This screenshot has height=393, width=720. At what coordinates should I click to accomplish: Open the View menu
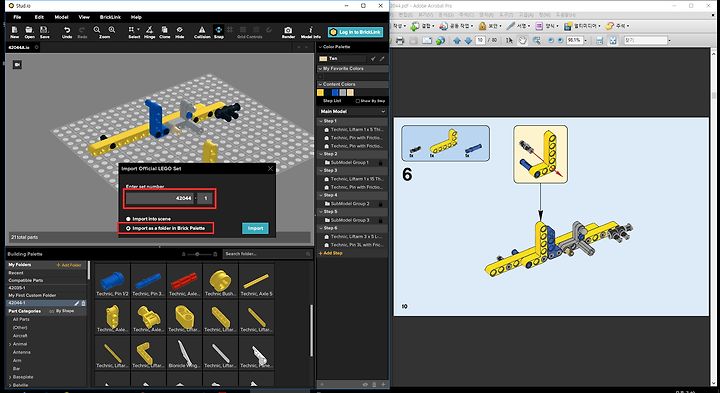[84, 17]
